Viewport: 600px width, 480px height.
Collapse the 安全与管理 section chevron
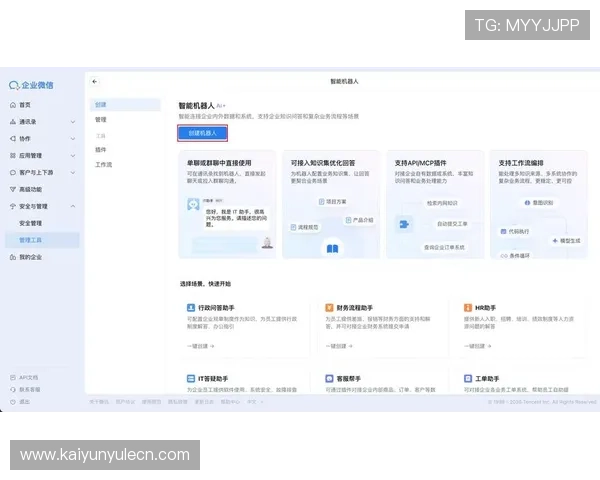73,206
